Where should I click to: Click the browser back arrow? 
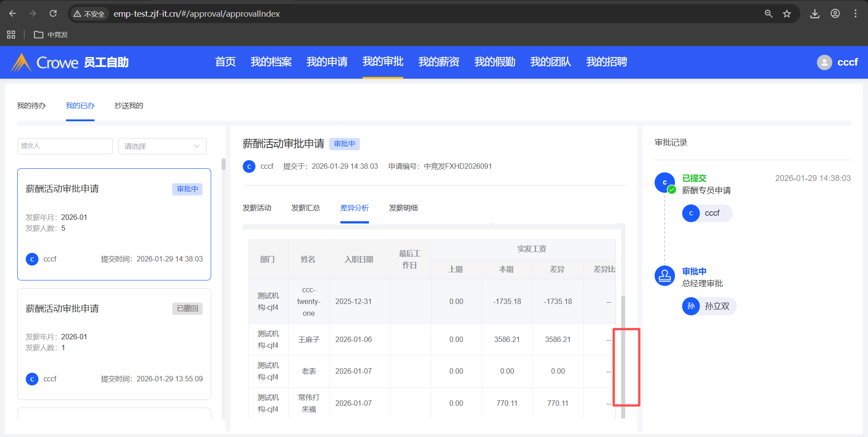tap(13, 14)
